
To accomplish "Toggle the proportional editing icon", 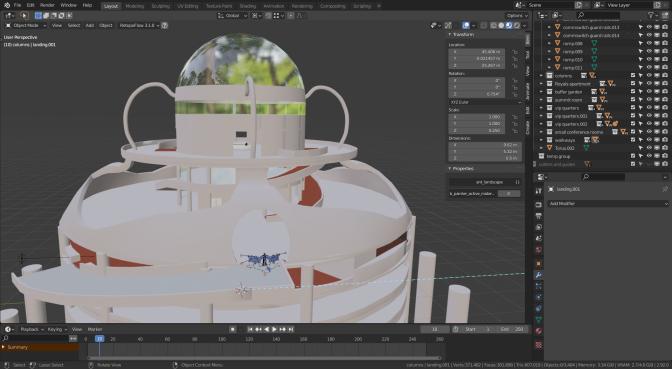I will 291,15.
